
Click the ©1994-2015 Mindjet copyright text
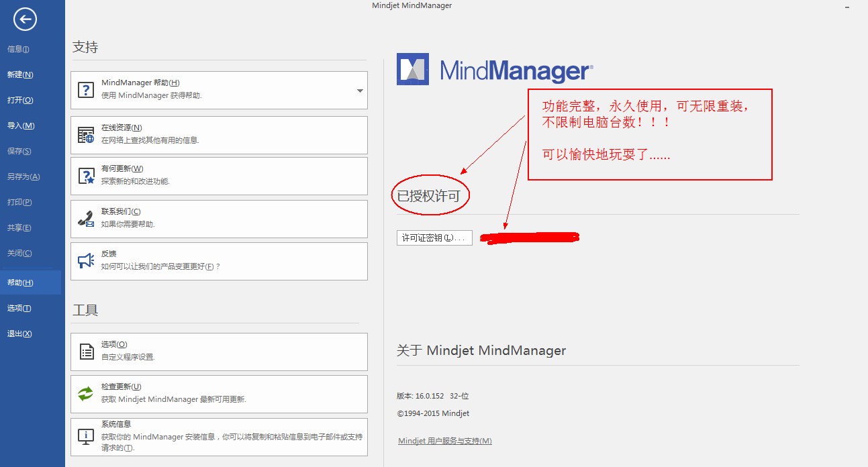pyautogui.click(x=433, y=413)
